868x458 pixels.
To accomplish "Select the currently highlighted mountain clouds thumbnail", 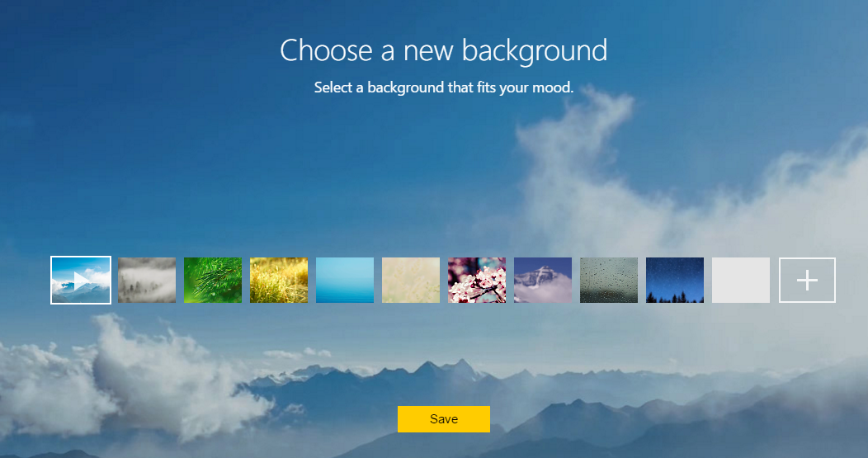I will point(81,281).
